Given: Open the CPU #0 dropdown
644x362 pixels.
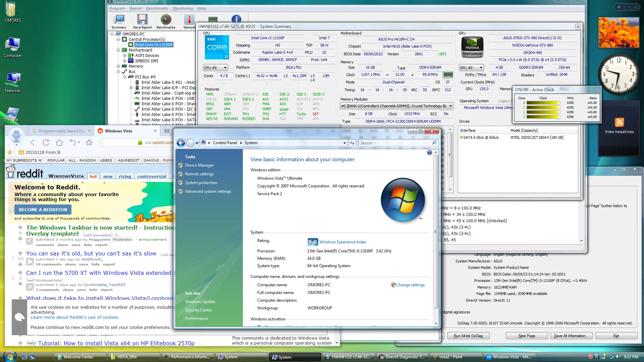Looking at the screenshot, I should pos(215,68).
